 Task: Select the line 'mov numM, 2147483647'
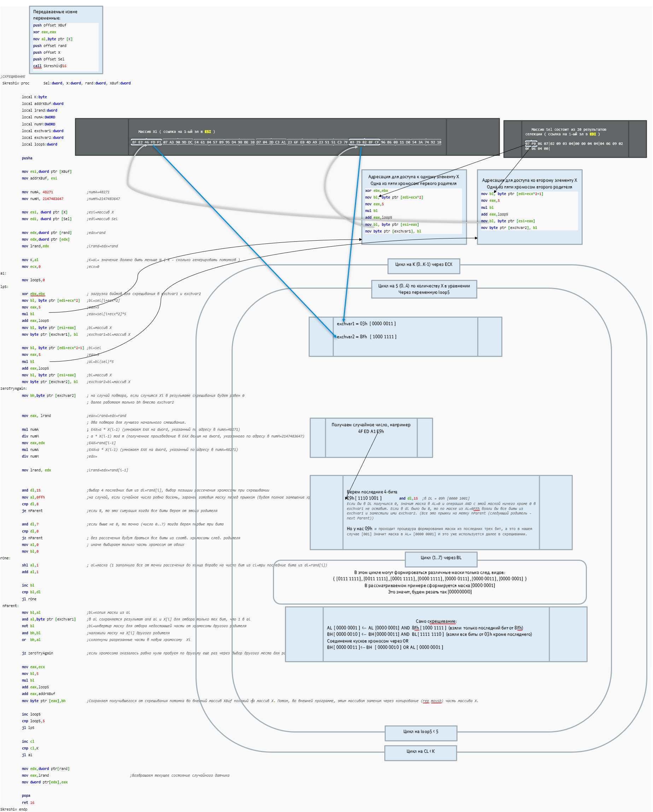click(x=42, y=199)
